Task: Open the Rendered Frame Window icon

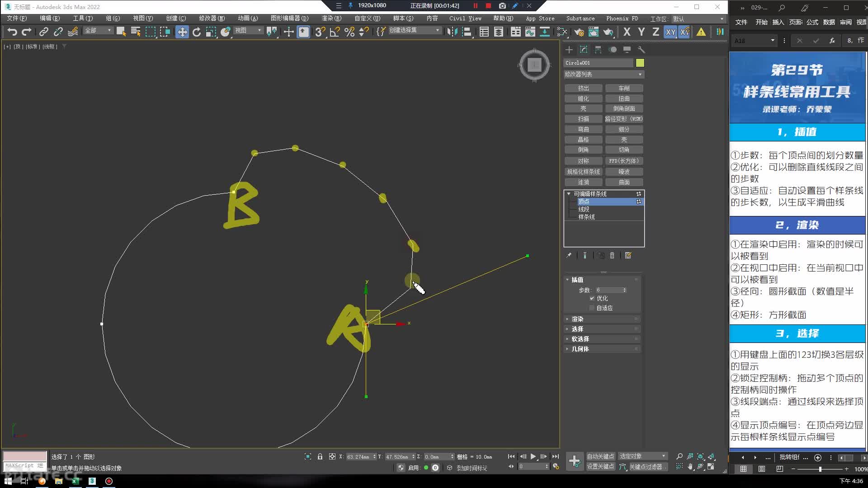Action: (594, 32)
